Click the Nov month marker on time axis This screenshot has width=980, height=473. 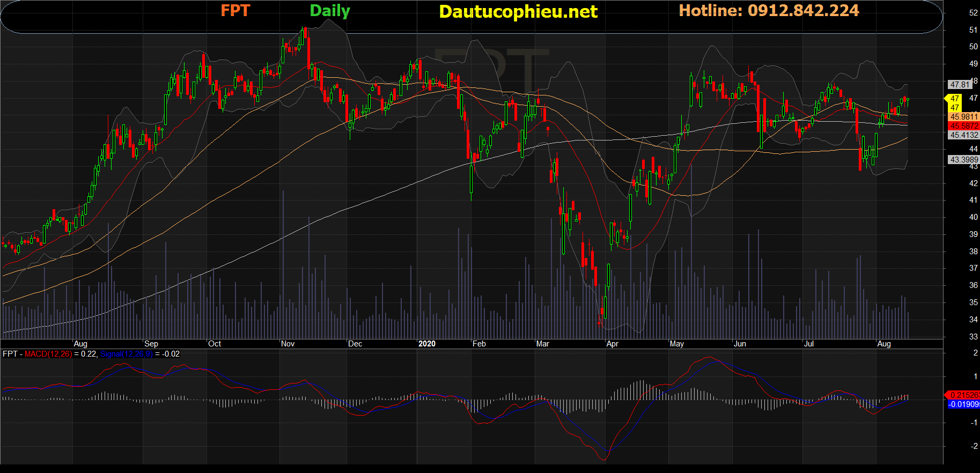tap(288, 344)
